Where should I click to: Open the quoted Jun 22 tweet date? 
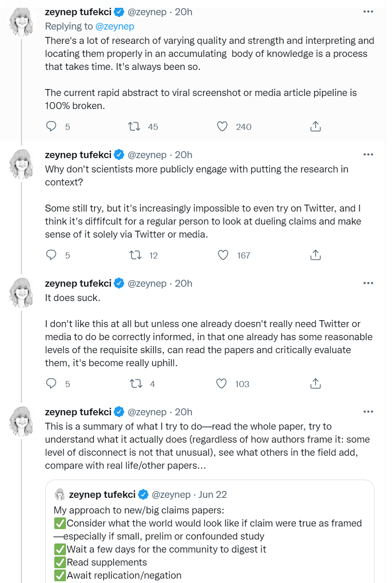(213, 494)
